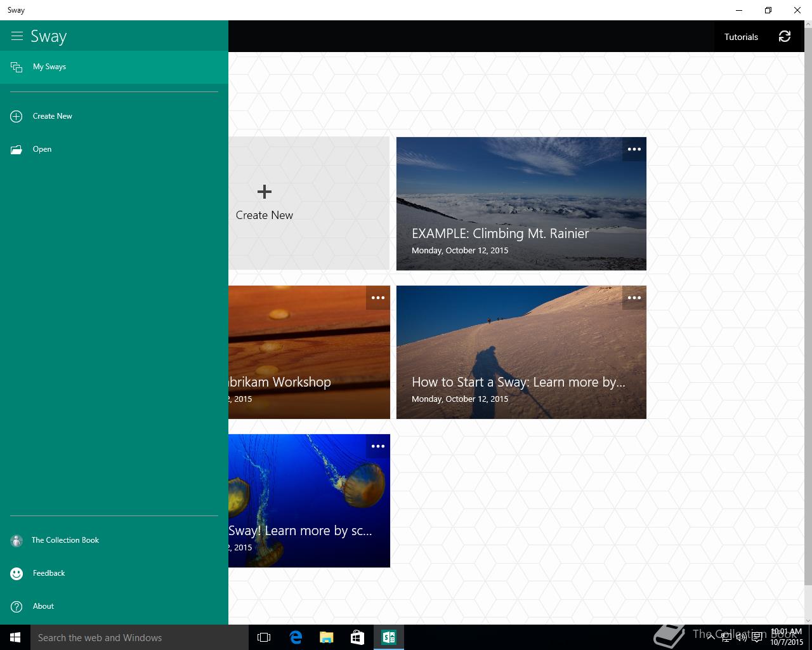Open more options on Fabrikam Workshop card
Viewport: 812px width, 650px height.
coord(378,298)
